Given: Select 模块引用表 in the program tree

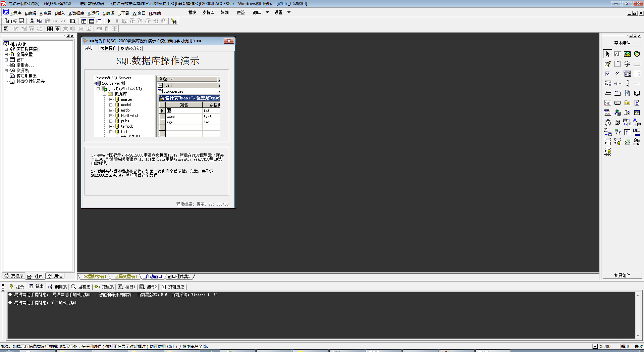Looking at the screenshot, I should coord(26,76).
